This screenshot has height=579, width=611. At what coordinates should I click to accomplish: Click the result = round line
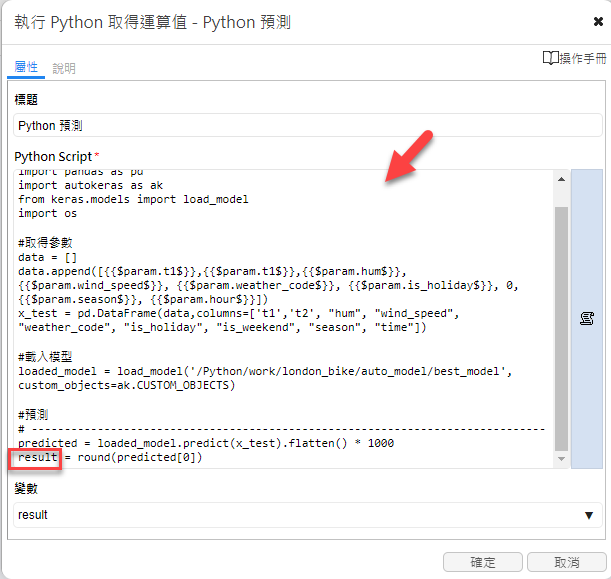[110, 457]
